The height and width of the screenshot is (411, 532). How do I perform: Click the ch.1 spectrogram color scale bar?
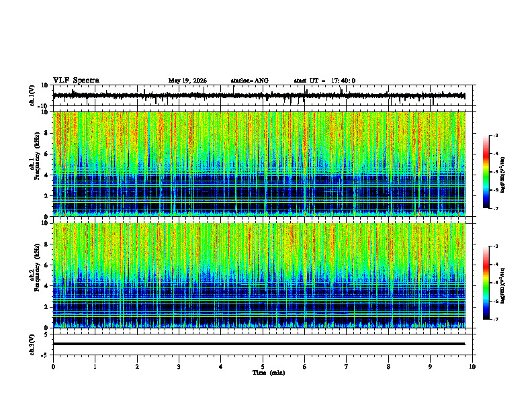[x=486, y=172]
